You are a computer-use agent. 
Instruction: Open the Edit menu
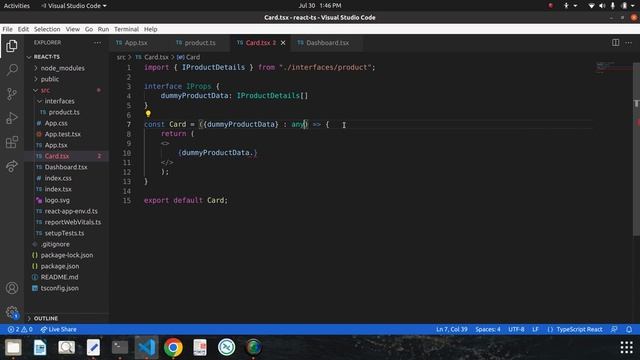23,29
